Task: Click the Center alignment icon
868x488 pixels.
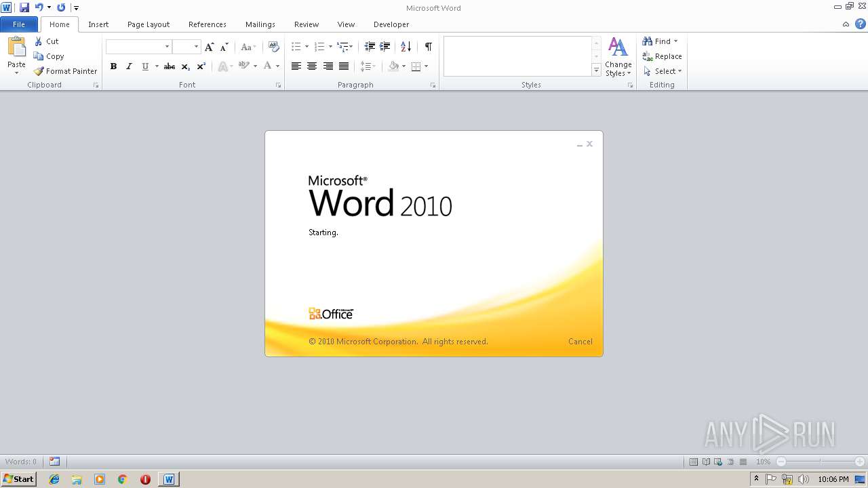Action: (x=312, y=66)
